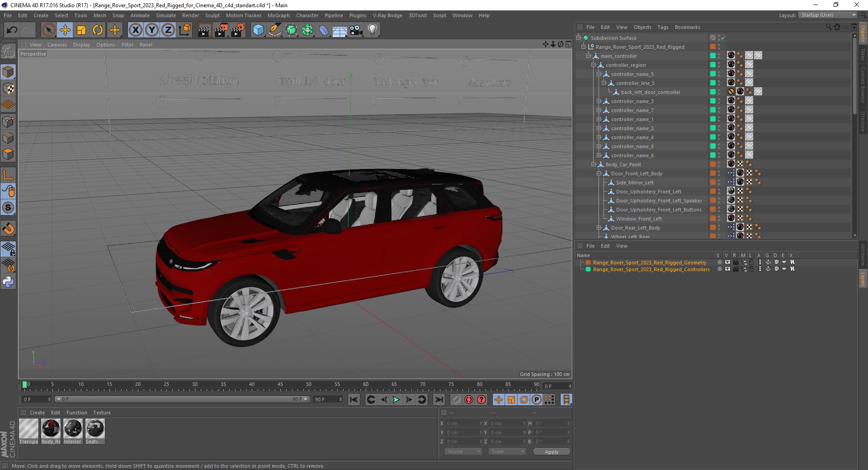Activate the Move tool in top toolbar
Screen dimensions: 868x470
pos(65,30)
